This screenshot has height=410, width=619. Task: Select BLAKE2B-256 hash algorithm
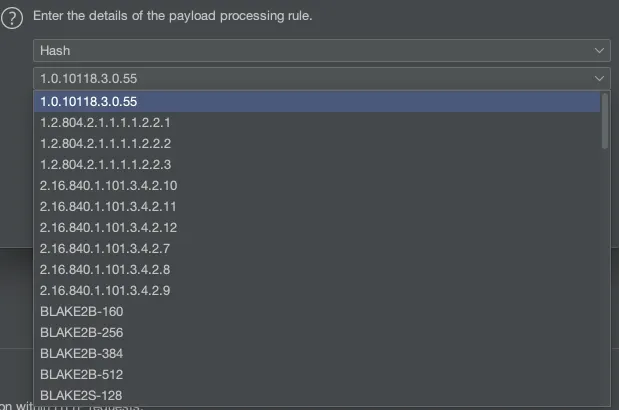click(x=81, y=332)
